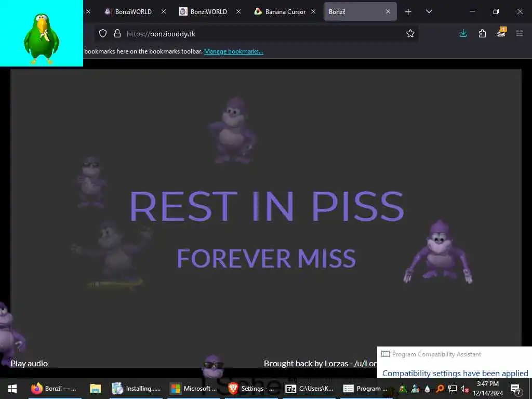Open the Firefox Bonzi! taskbar button
This screenshot has height=399, width=532.
pos(54,389)
